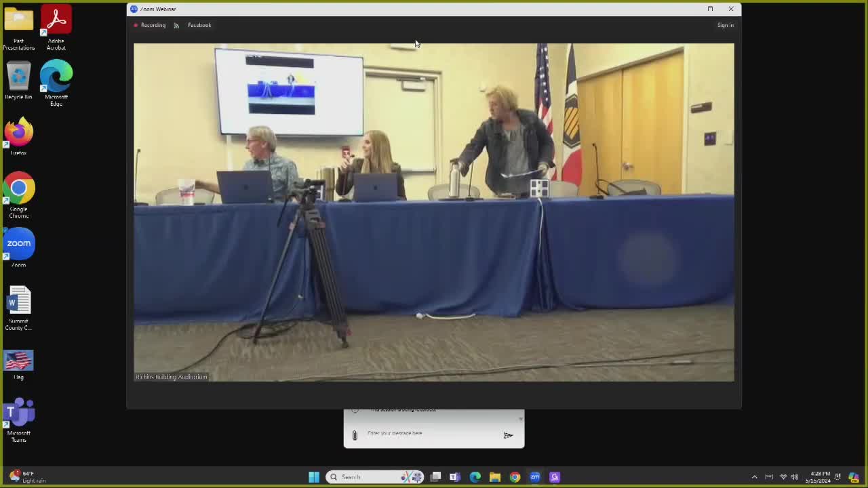This screenshot has width=868, height=488.
Task: Open the Facebook streaming link
Action: pyautogui.click(x=199, y=25)
